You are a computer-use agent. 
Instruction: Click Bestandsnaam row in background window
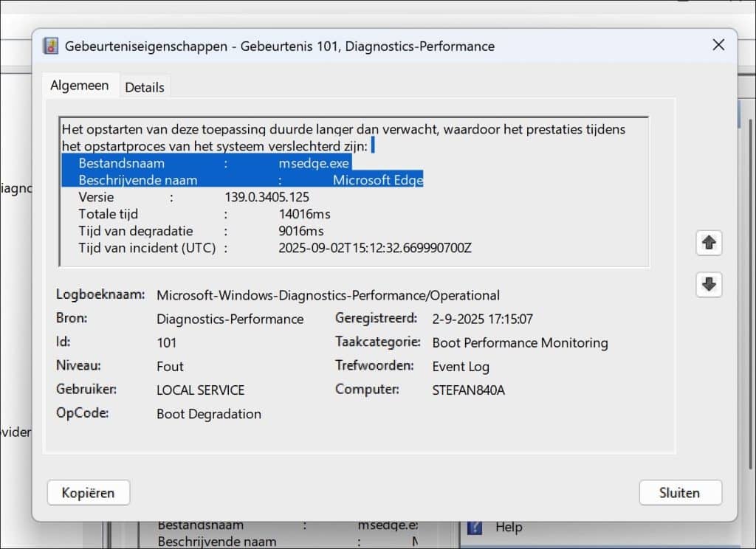(x=288, y=525)
